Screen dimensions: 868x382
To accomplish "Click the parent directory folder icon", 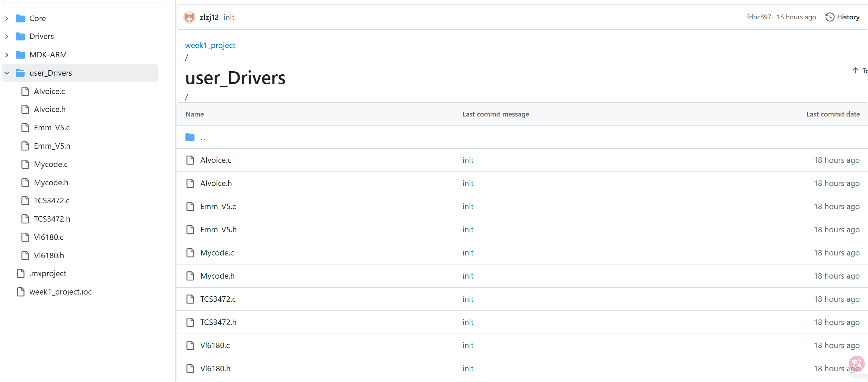I will point(190,137).
